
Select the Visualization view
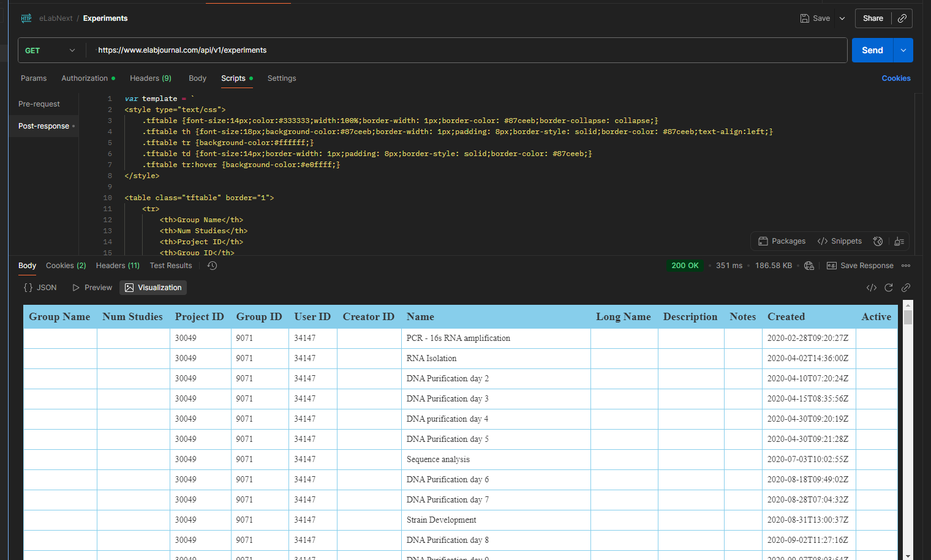point(153,288)
